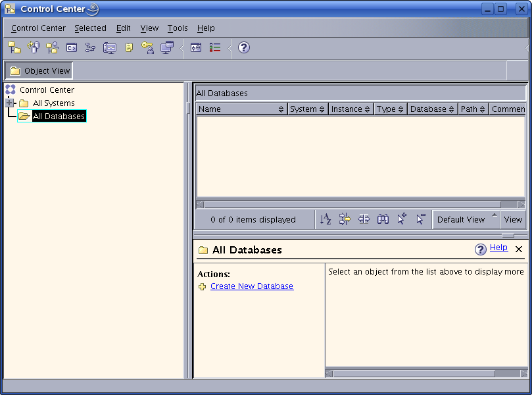Screen dimensions: 532x395
Task: Sort by the Database column header
Action: pos(432,109)
